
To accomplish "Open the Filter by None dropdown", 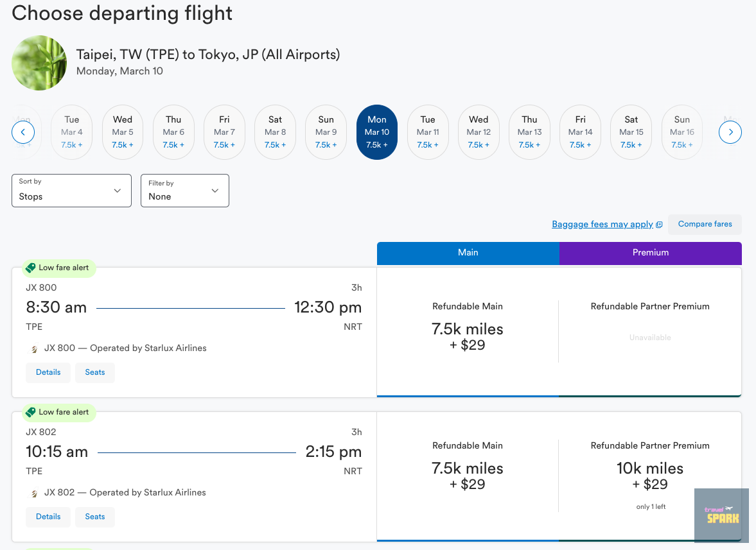I will pyautogui.click(x=184, y=191).
